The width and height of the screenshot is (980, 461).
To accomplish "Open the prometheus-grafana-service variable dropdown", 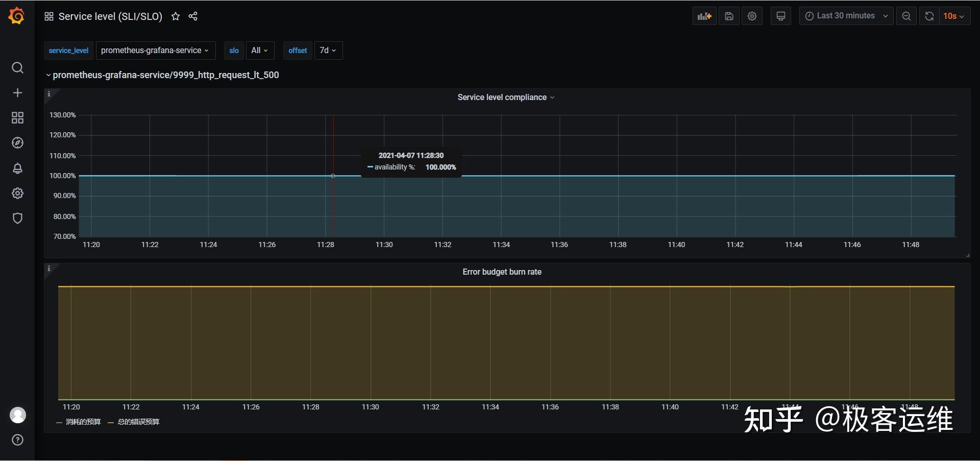I will coord(155,51).
